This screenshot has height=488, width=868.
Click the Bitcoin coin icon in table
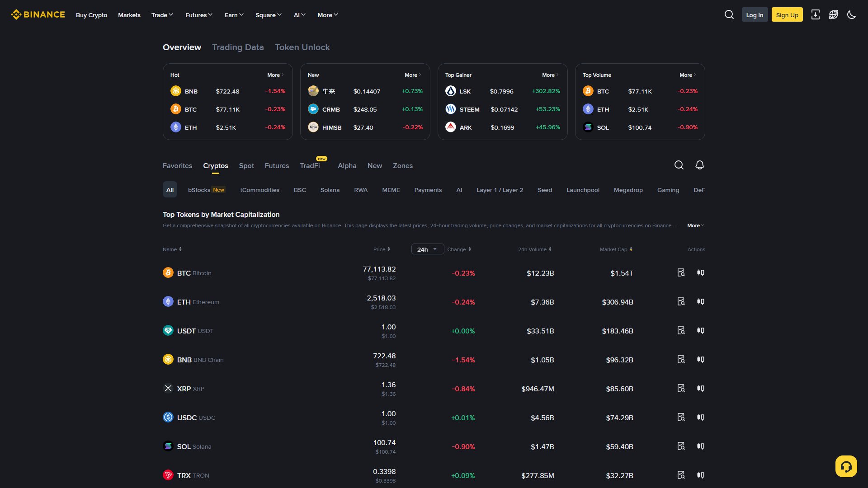tap(168, 272)
